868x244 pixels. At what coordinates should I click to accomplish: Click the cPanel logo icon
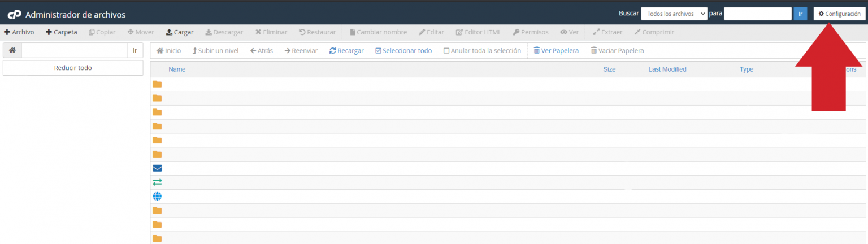[14, 14]
